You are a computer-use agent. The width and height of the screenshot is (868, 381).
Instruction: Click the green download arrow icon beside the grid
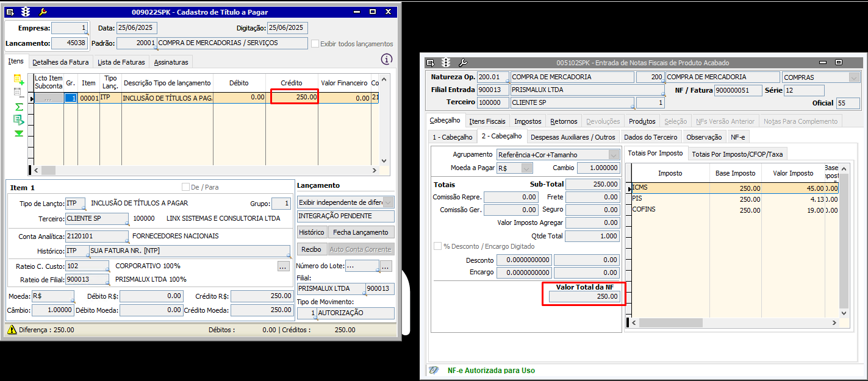click(18, 134)
